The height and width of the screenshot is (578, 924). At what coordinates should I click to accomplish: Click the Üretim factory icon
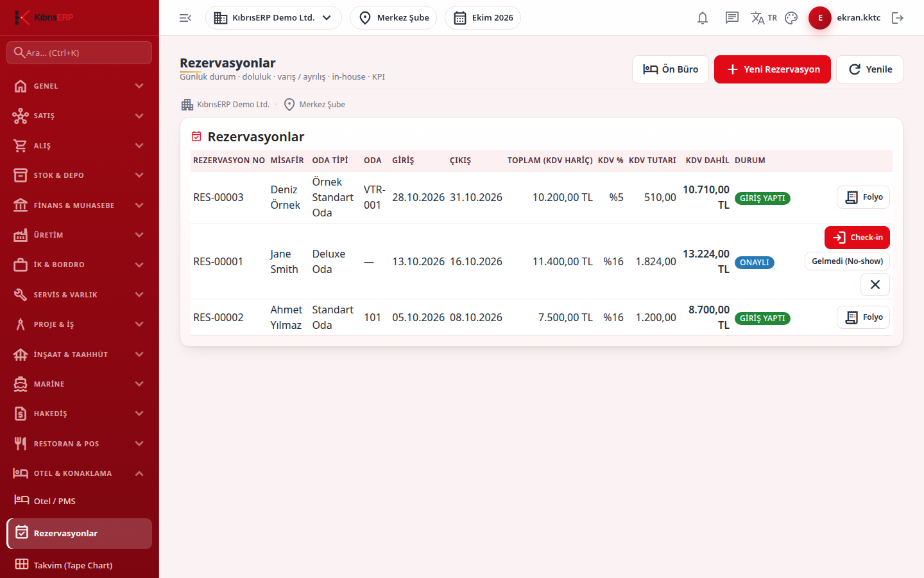click(x=21, y=235)
